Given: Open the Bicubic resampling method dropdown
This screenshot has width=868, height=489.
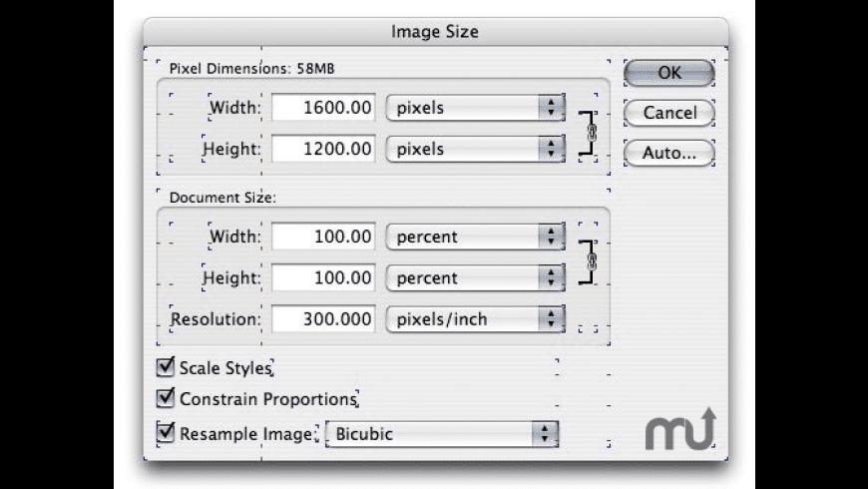Looking at the screenshot, I should [442, 434].
